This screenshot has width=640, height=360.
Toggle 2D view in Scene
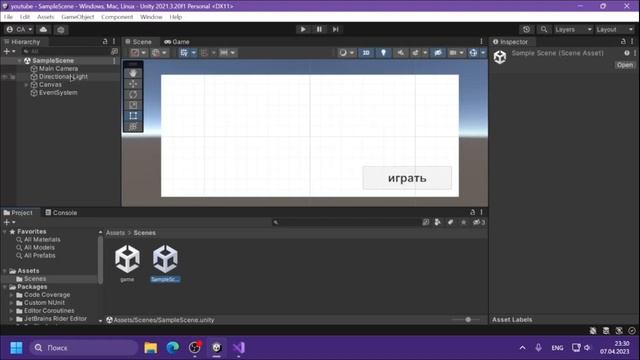366,53
